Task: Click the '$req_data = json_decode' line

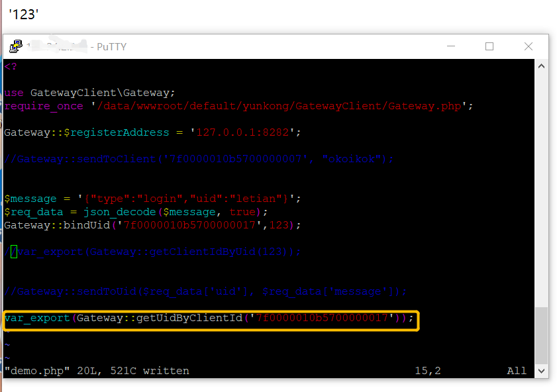Action: click(136, 212)
